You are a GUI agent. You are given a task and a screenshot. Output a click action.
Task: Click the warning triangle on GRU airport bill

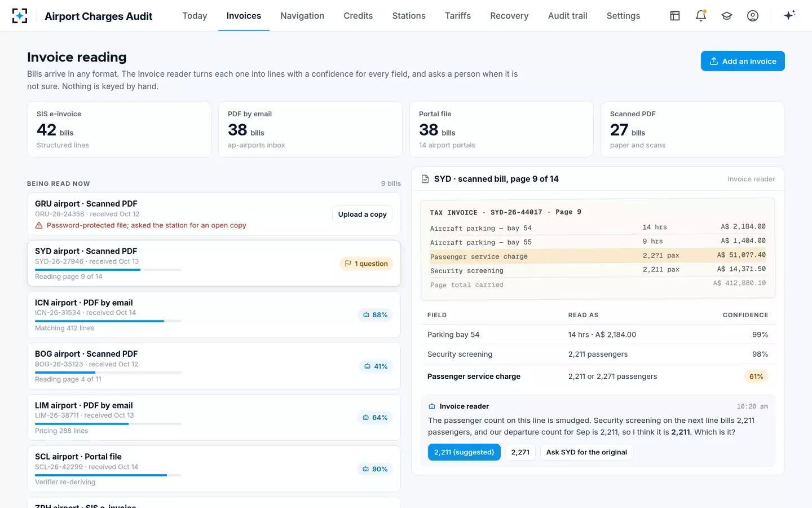click(x=39, y=225)
